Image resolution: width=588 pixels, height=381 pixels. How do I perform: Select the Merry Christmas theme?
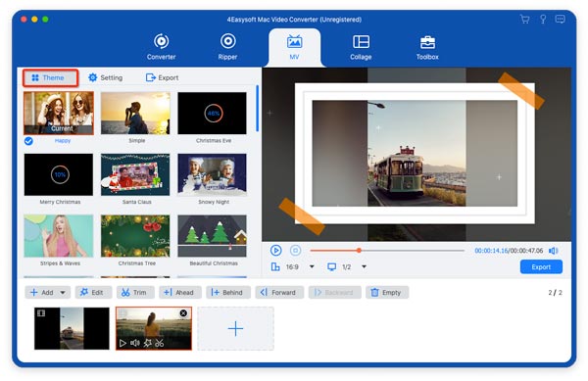point(59,174)
